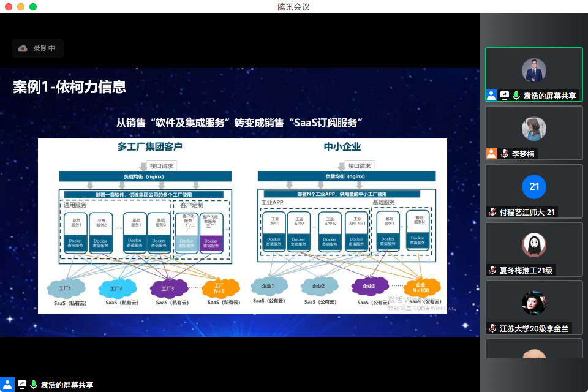Click the green macOS fullscreen window button
The image size is (588, 392).
tap(33, 7)
